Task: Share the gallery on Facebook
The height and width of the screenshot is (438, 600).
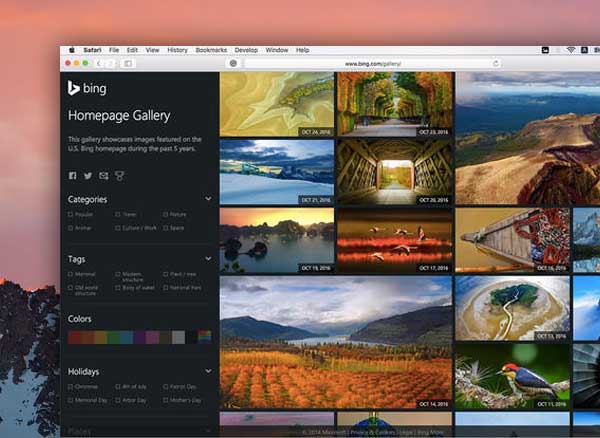Action: (73, 176)
